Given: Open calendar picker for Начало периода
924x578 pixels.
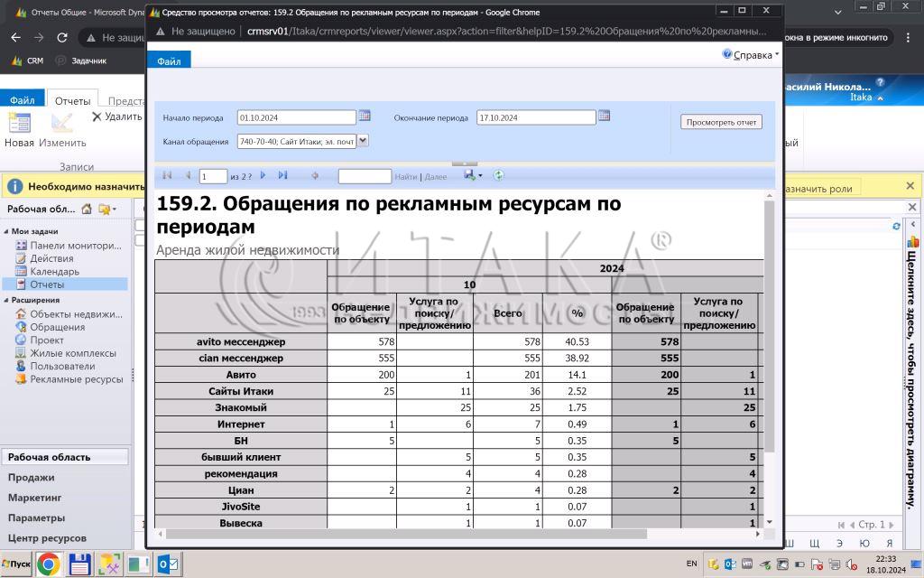Looking at the screenshot, I should coord(365,117).
